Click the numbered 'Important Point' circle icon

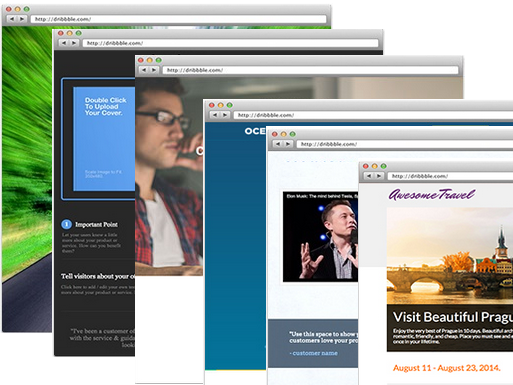pyautogui.click(x=66, y=224)
